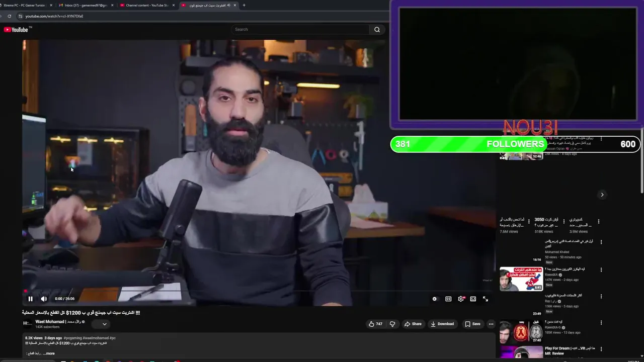The width and height of the screenshot is (644, 362).
Task: Open options for the RaeedXA-G 185K views video
Action: (601, 323)
